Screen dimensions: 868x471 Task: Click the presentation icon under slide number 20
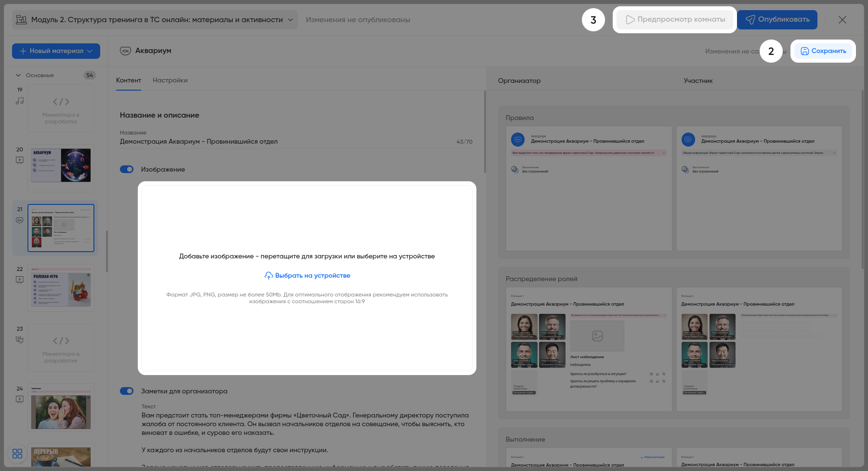point(19,161)
